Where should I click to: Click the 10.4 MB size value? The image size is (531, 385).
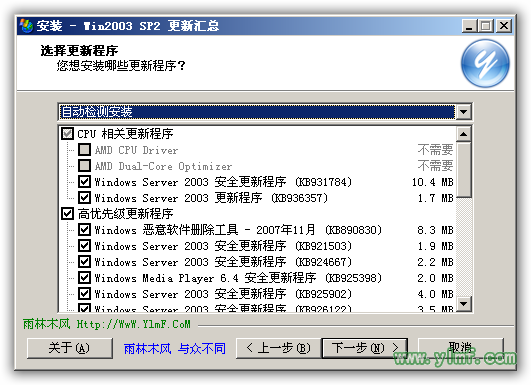[432, 182]
